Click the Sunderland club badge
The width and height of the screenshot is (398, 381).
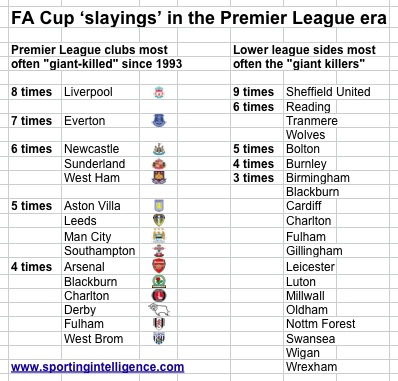click(x=159, y=164)
